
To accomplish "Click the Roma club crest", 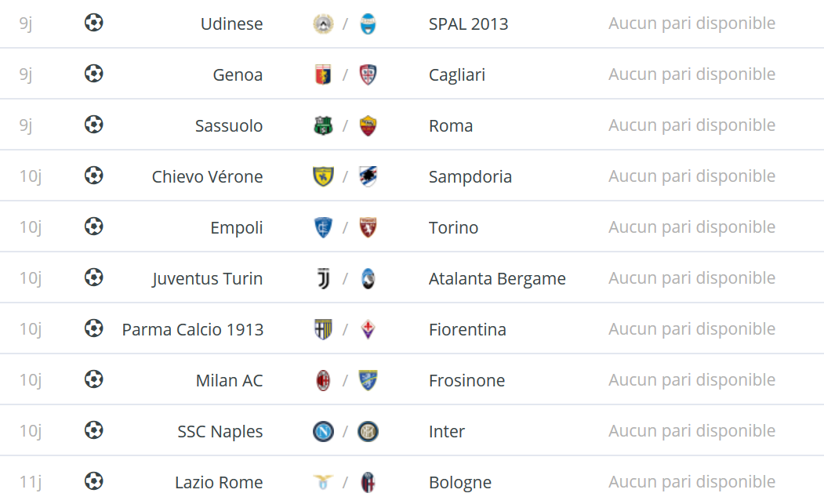I will (368, 125).
